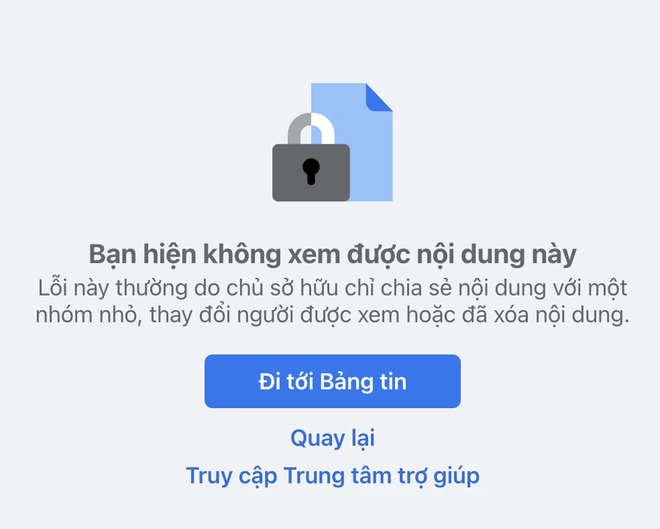
Task: Click the gray padlock icon body
Action: [311, 173]
